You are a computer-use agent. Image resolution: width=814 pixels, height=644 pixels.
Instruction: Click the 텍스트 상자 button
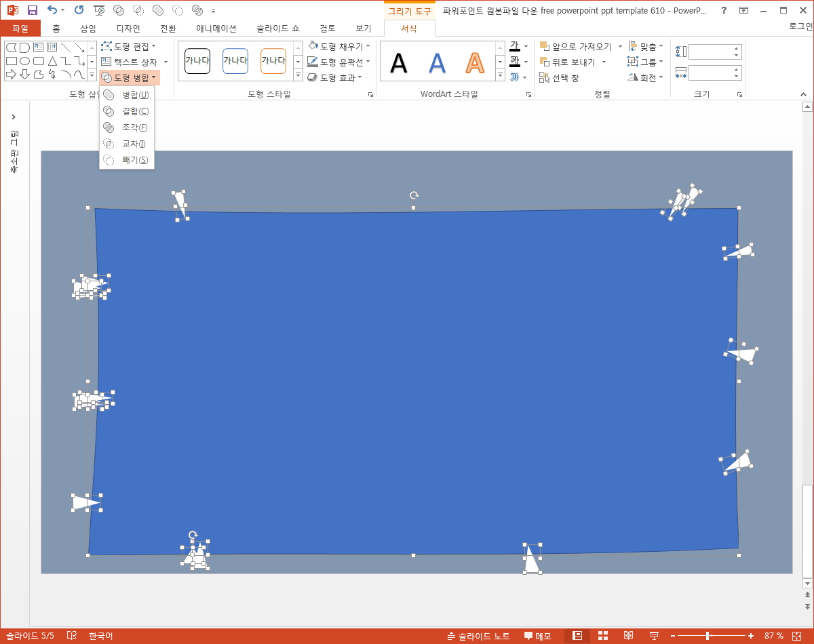[130, 62]
